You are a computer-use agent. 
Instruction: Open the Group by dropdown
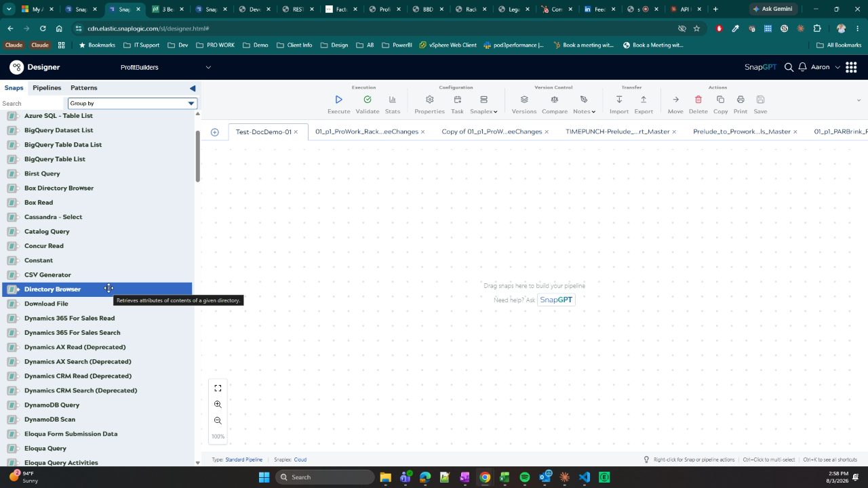click(x=132, y=103)
